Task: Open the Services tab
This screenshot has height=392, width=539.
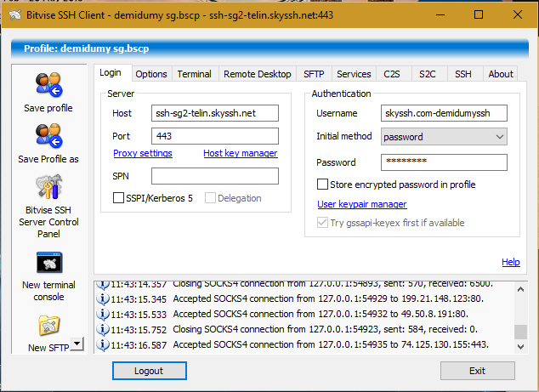Action: [x=354, y=74]
